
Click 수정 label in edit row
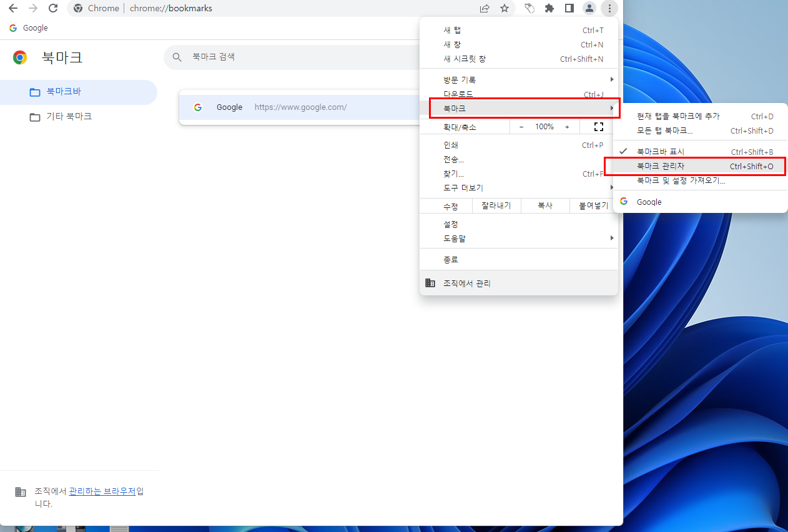tap(451, 205)
